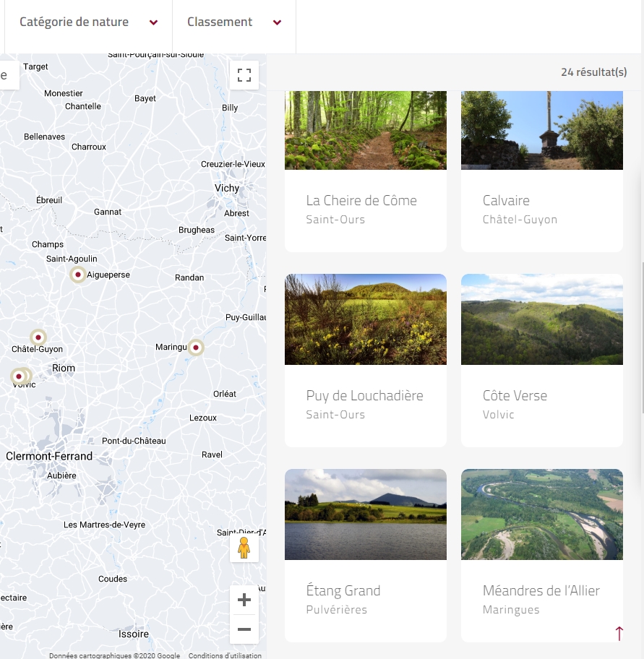This screenshot has height=659, width=644.
Task: Open the Étang Grand lake photo
Action: (366, 514)
